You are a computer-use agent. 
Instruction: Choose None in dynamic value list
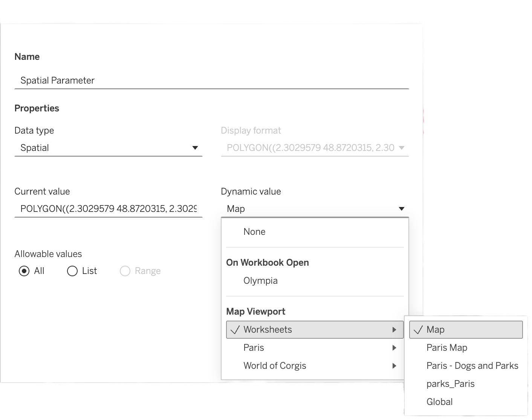click(x=254, y=232)
